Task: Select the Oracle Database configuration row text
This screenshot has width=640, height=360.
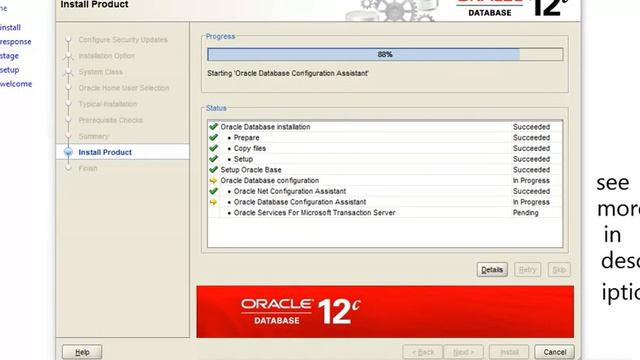Action: coord(270,180)
